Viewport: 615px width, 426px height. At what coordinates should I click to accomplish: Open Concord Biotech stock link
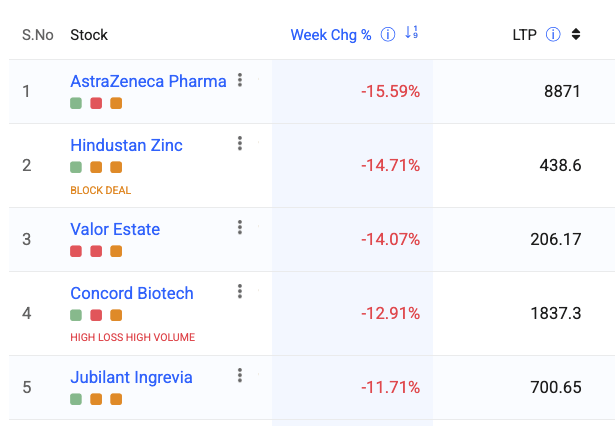(132, 293)
